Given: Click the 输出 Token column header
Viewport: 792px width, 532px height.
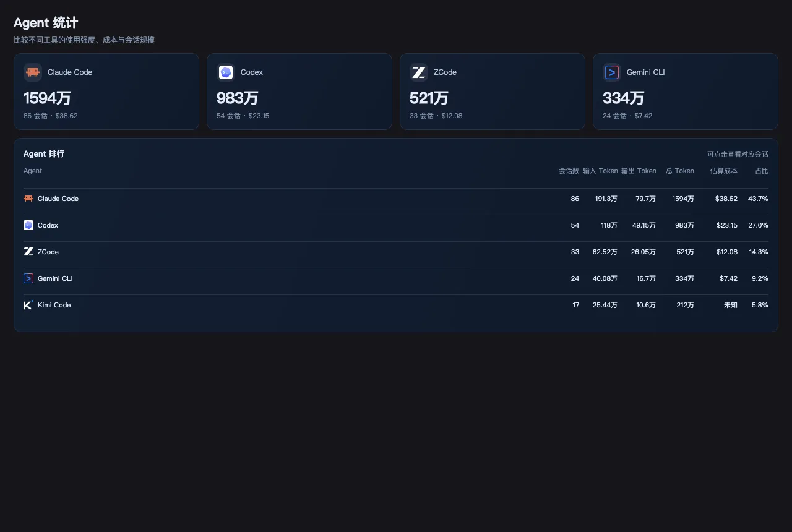Looking at the screenshot, I should (639, 171).
